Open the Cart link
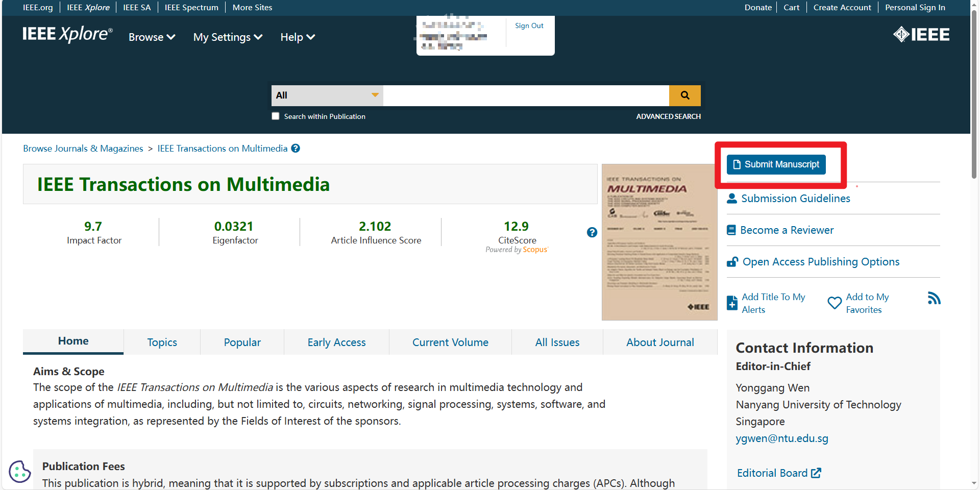Viewport: 980px width, 490px height. point(791,8)
